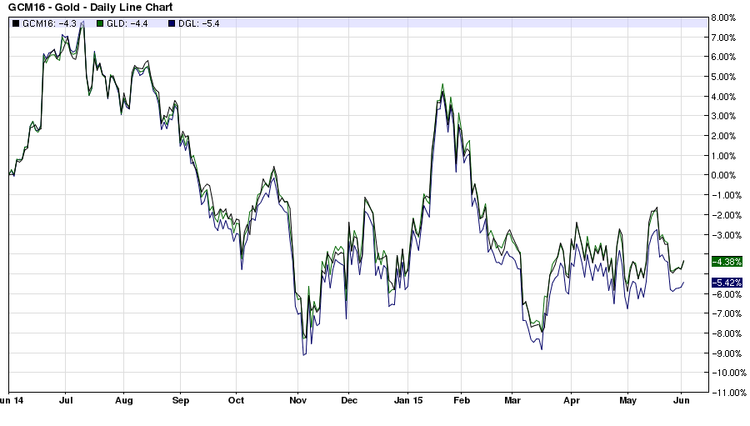Click the blue -5.42% price tag

pos(726,283)
